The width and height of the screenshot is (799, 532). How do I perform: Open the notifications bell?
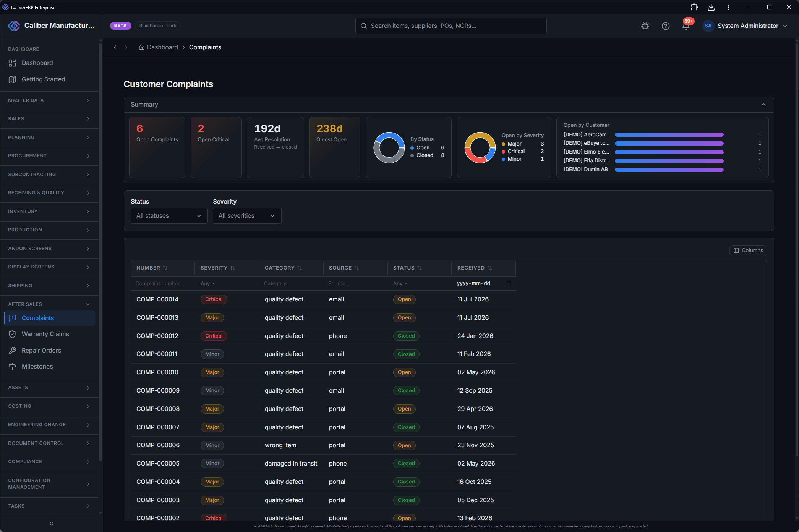coord(686,26)
